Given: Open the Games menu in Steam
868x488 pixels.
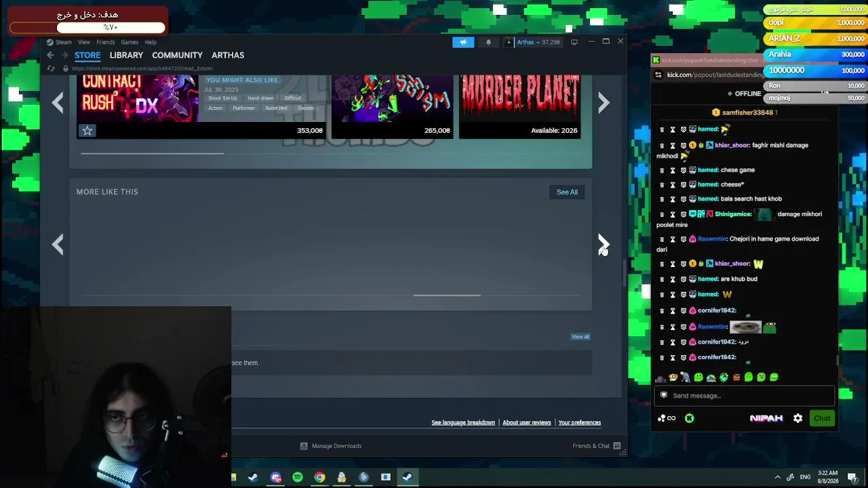Looking at the screenshot, I should 130,42.
